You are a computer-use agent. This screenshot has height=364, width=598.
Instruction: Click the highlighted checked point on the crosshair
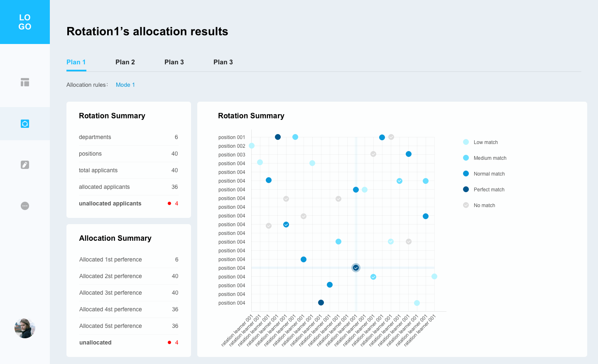point(356,268)
